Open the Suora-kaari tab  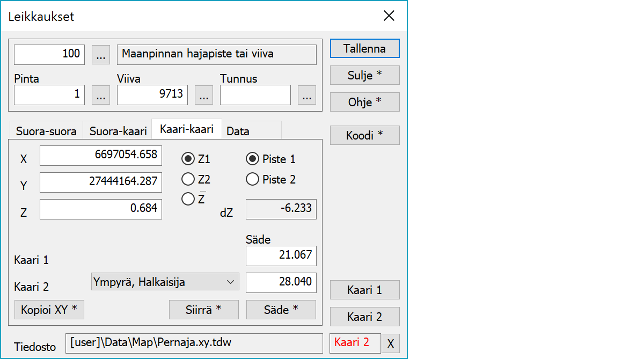(118, 131)
